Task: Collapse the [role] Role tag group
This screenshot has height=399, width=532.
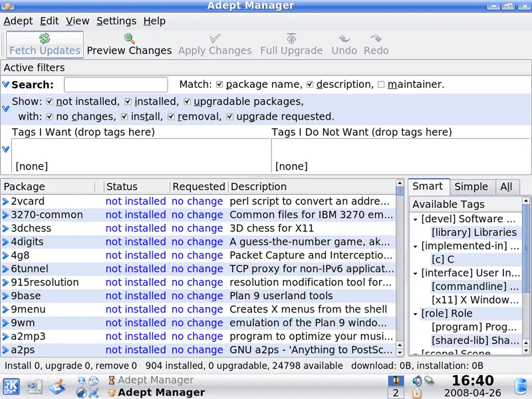Action: (415, 314)
